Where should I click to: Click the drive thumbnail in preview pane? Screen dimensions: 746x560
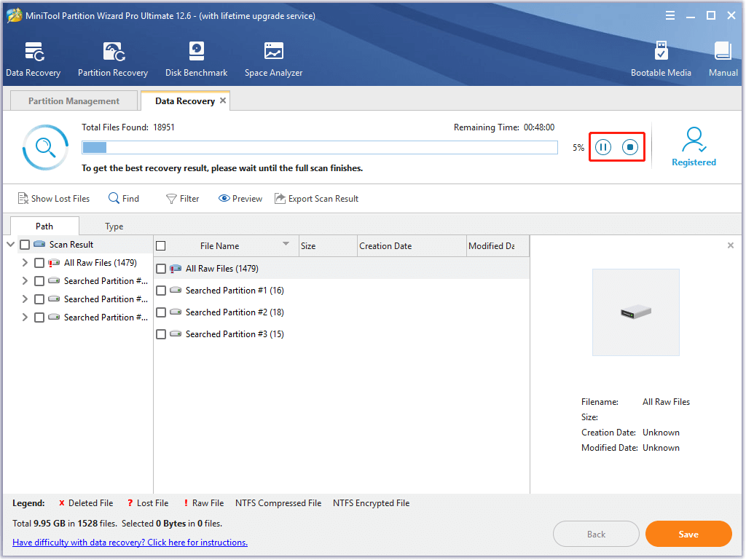tap(635, 312)
